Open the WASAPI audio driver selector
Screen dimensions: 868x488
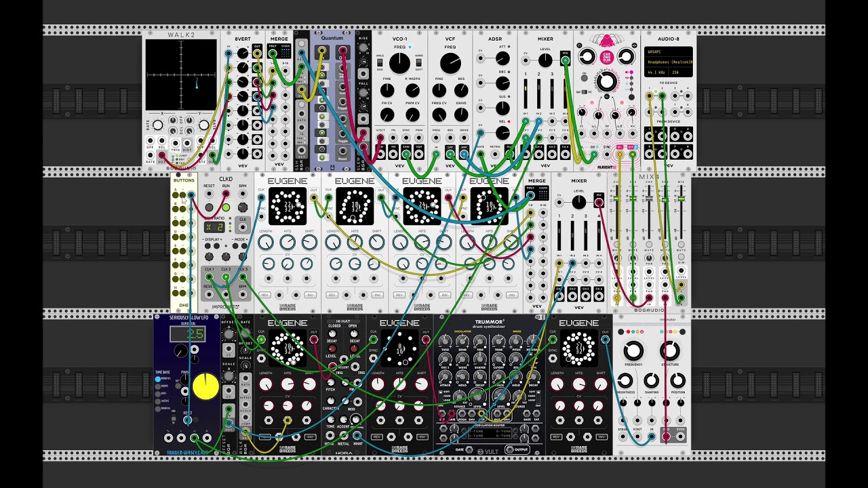pos(669,52)
